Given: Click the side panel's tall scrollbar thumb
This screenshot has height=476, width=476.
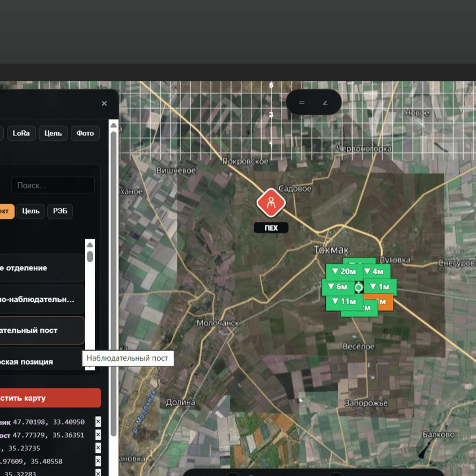Looking at the screenshot, I should (114, 284).
